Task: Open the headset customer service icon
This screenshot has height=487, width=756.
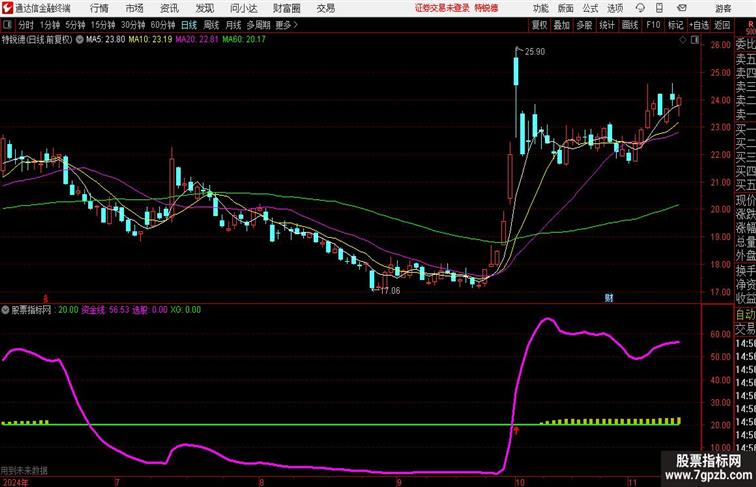Action: (x=640, y=8)
